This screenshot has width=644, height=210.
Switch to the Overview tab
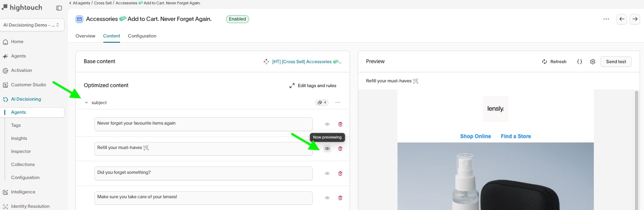point(86,36)
